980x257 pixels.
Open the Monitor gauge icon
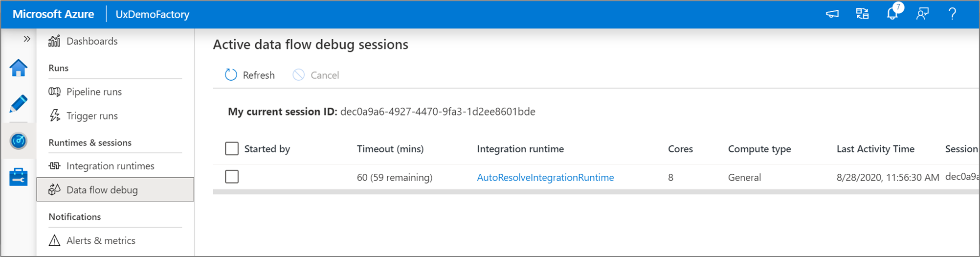[19, 141]
